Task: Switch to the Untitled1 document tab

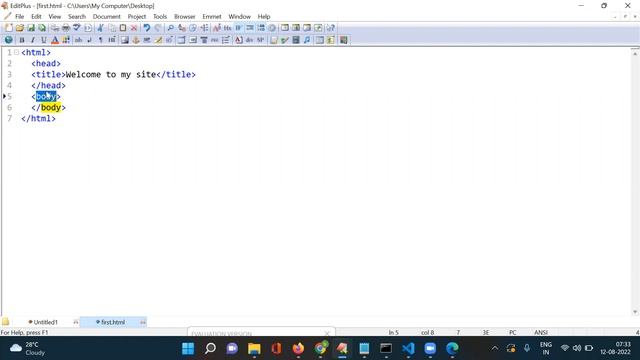Action: coord(45,322)
